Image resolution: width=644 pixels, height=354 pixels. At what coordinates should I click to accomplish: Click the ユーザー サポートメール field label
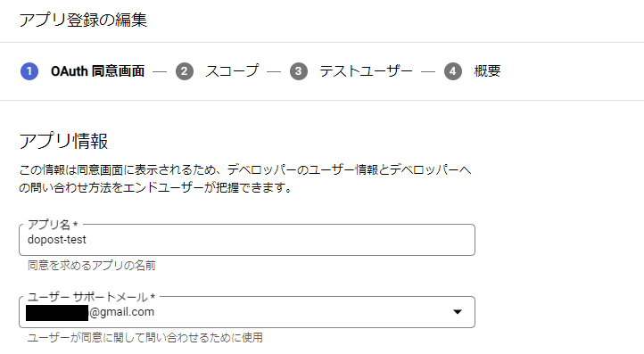(91, 297)
